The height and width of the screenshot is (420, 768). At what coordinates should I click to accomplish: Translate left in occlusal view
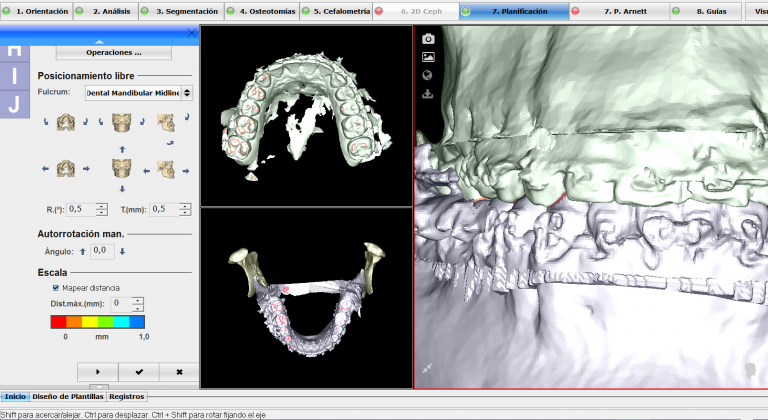point(46,169)
